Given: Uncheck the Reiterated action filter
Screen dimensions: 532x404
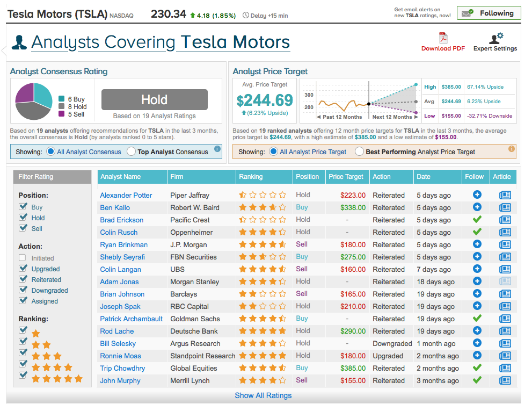Looking at the screenshot, I should tap(23, 279).
